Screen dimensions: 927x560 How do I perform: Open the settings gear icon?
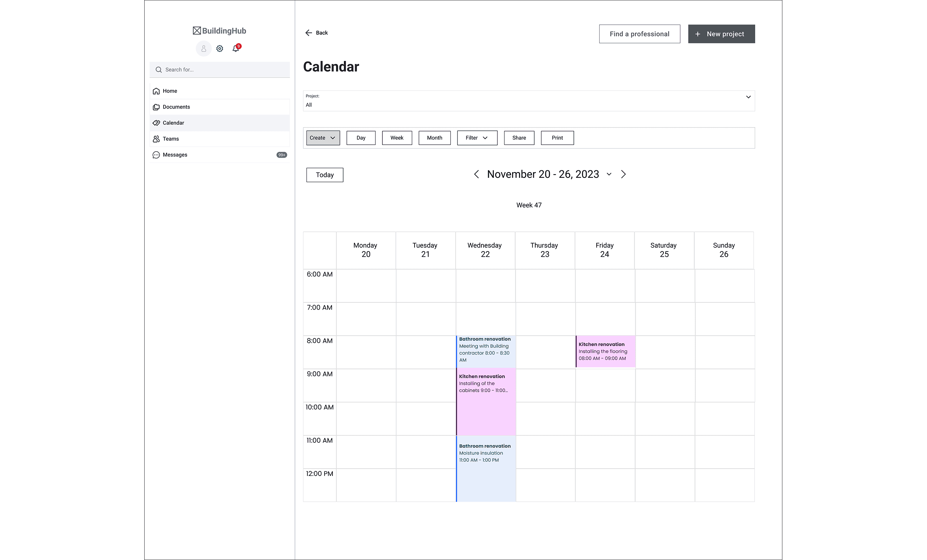tap(220, 49)
